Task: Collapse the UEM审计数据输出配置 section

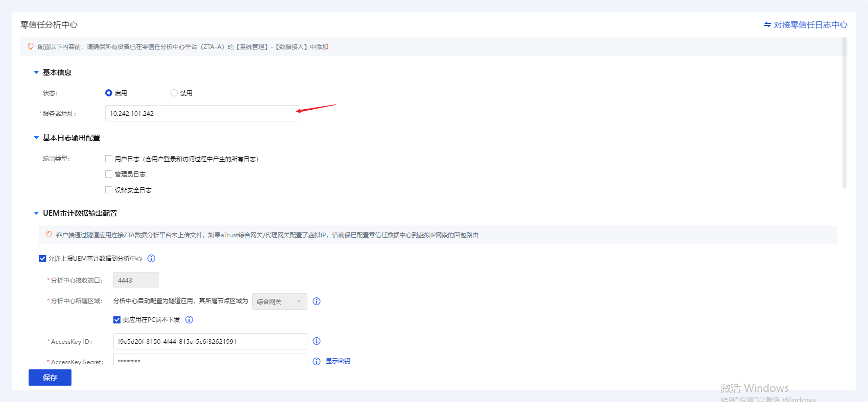Action: pos(36,213)
